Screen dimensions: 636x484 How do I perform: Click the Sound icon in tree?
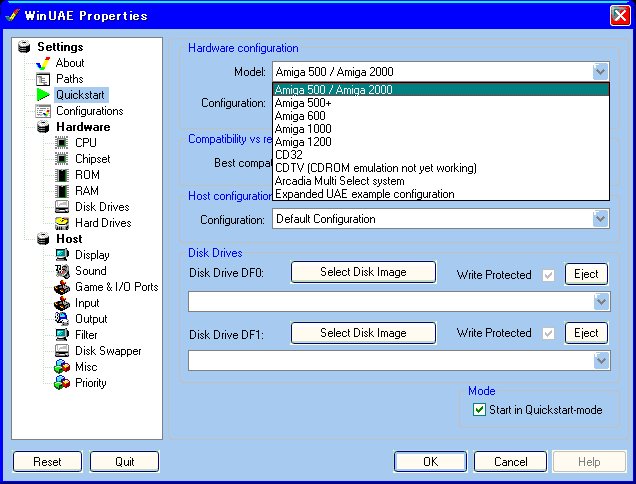(62, 271)
